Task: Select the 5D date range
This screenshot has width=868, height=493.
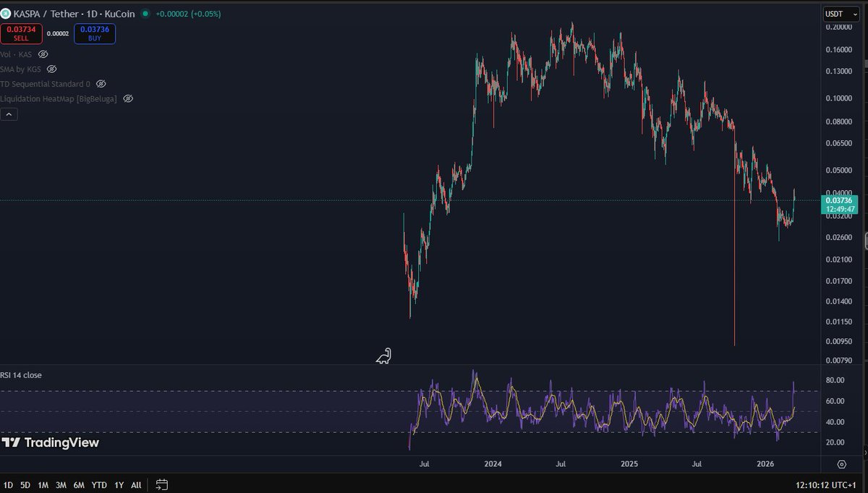Action: (25, 485)
